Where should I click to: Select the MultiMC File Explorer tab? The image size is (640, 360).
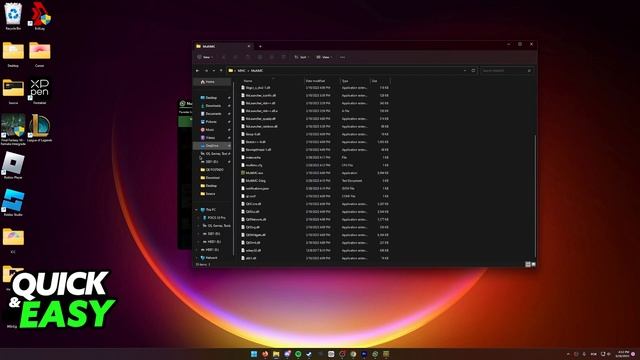point(222,46)
